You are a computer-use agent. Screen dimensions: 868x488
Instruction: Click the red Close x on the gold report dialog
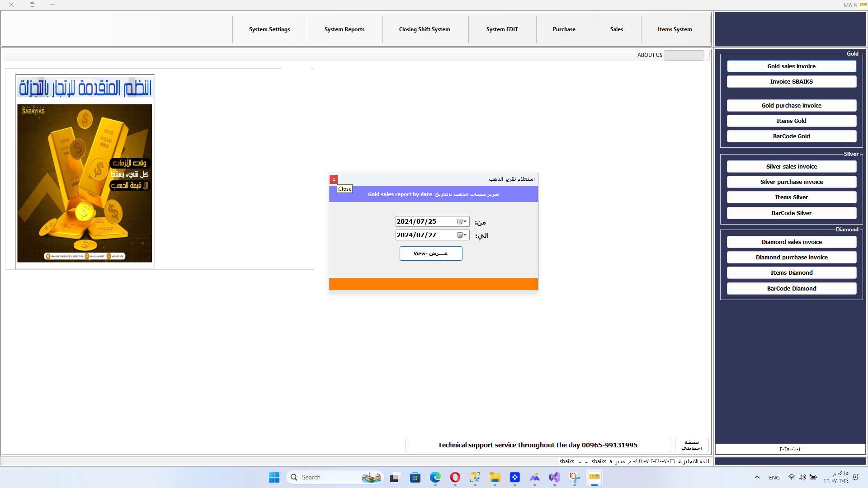click(x=334, y=179)
